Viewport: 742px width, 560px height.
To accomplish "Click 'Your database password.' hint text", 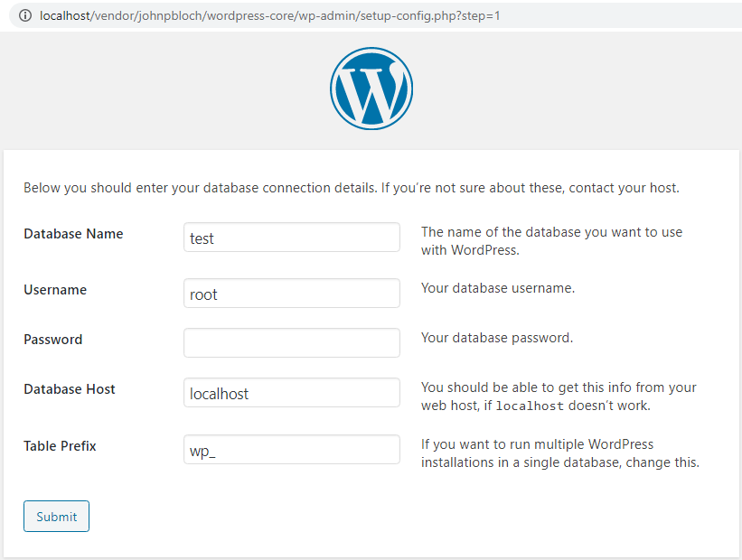I will tap(497, 339).
